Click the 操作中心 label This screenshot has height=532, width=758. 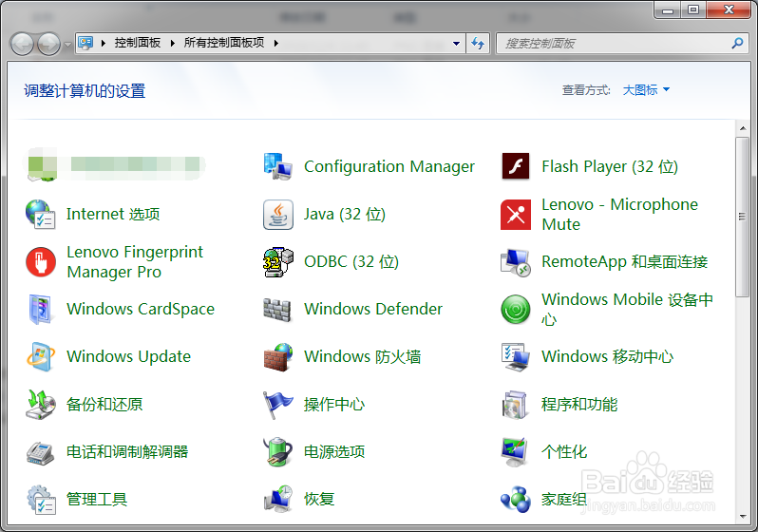(x=334, y=405)
